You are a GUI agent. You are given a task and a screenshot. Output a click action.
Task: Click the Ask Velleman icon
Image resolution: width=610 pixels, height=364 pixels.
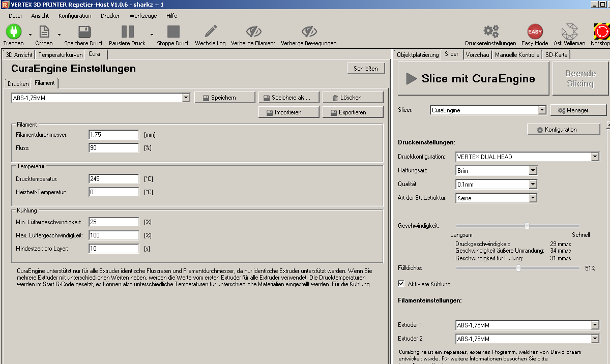coord(569,32)
